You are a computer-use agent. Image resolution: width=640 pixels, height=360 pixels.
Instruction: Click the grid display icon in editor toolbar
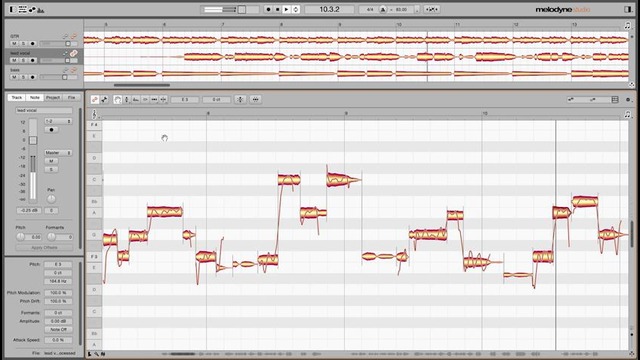[x=615, y=100]
